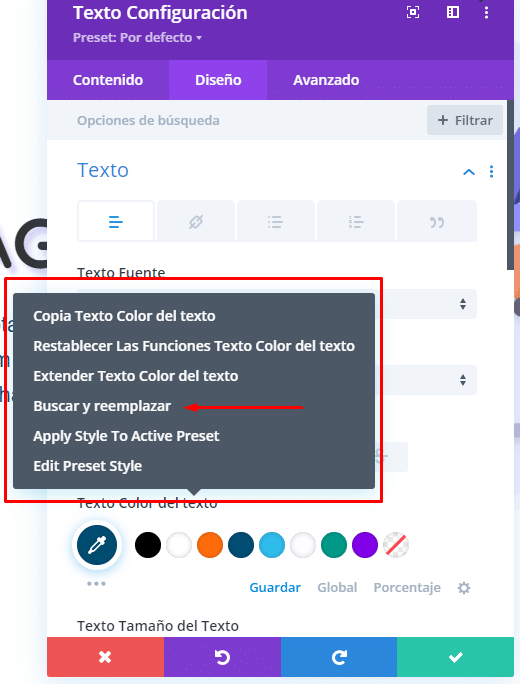Switch to the Diseño tab

tap(218, 80)
